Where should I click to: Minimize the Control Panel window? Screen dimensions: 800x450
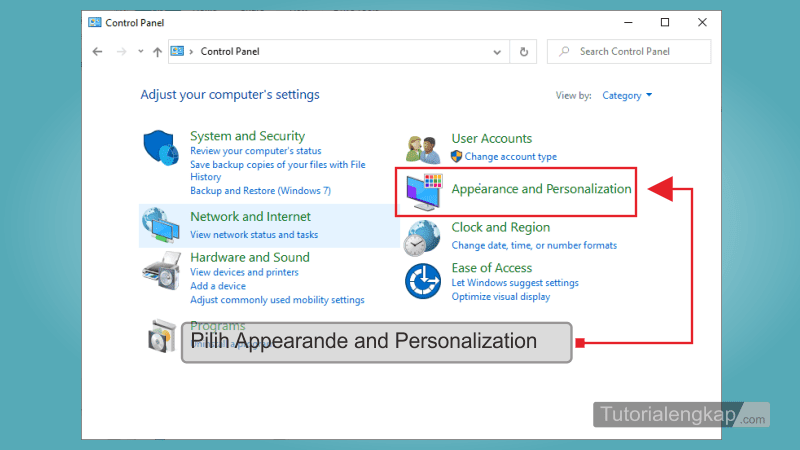pyautogui.click(x=628, y=22)
